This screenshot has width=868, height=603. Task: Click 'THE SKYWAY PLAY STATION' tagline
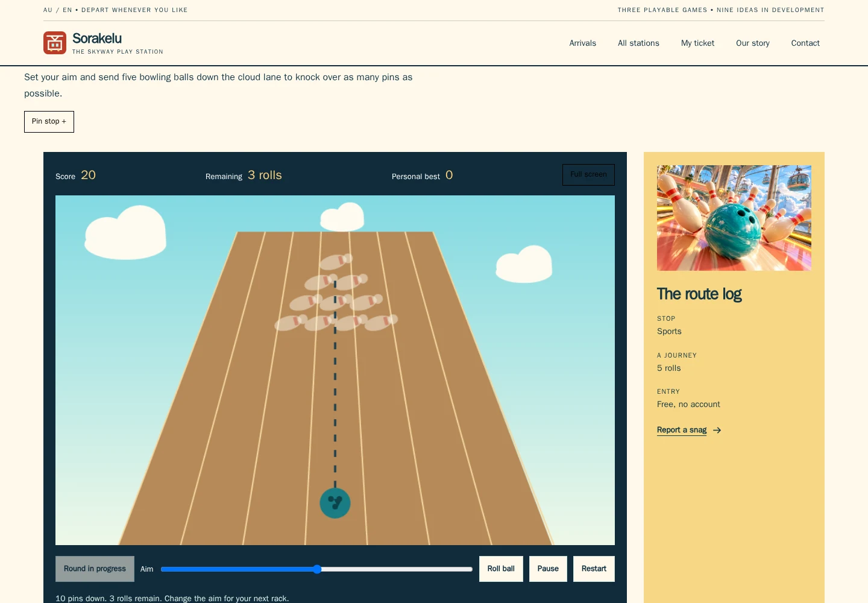[x=118, y=52]
